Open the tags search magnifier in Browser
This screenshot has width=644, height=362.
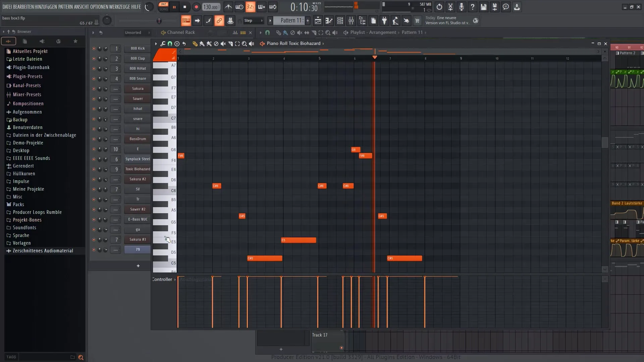coord(81,357)
